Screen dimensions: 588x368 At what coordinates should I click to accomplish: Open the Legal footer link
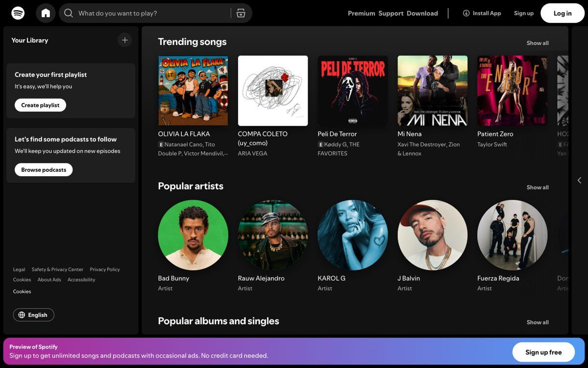click(x=19, y=269)
